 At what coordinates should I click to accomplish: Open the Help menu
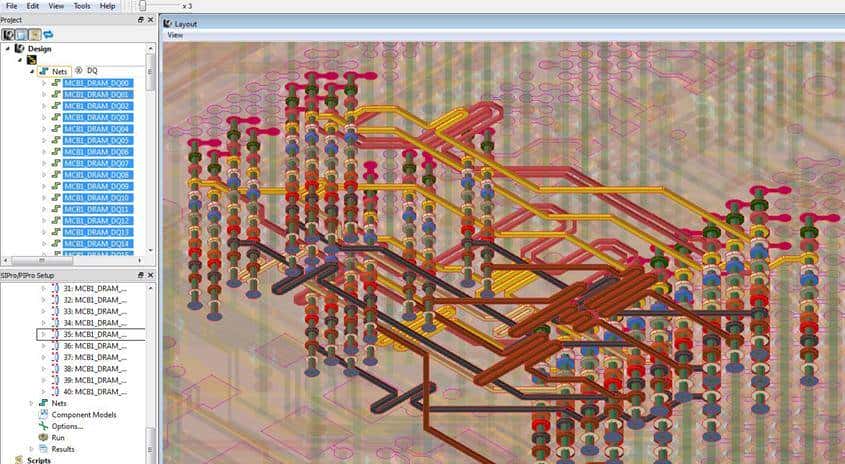point(108,6)
